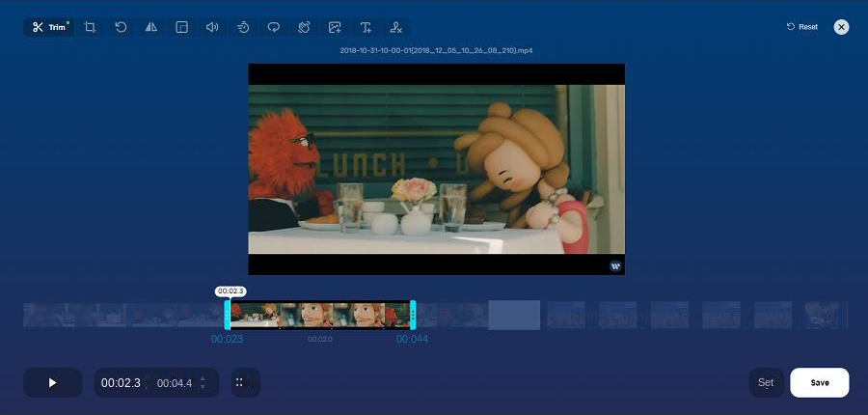Click the Rotate video icon
868x415 pixels.
[121, 27]
